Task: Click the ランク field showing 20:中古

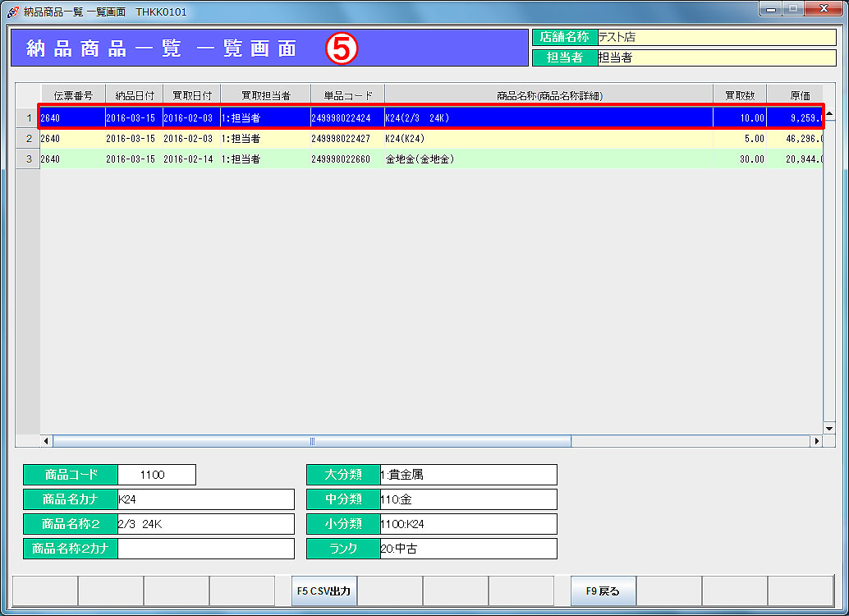Action: click(468, 549)
